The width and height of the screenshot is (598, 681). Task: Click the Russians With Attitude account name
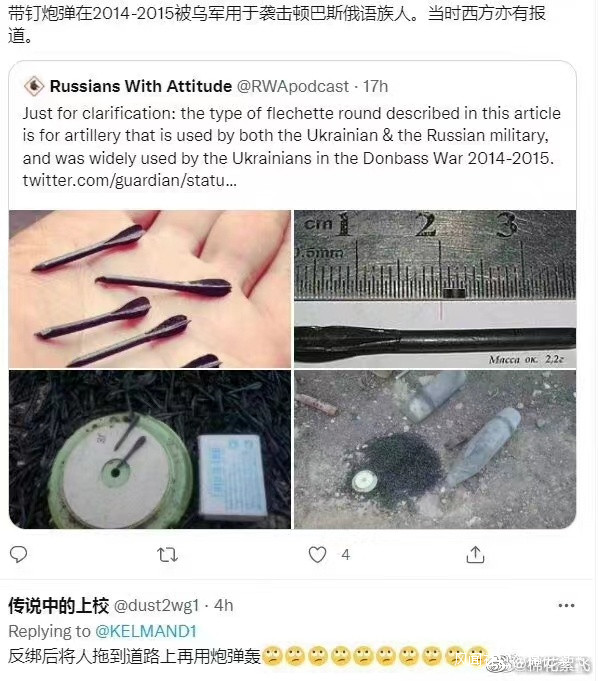click(141, 86)
